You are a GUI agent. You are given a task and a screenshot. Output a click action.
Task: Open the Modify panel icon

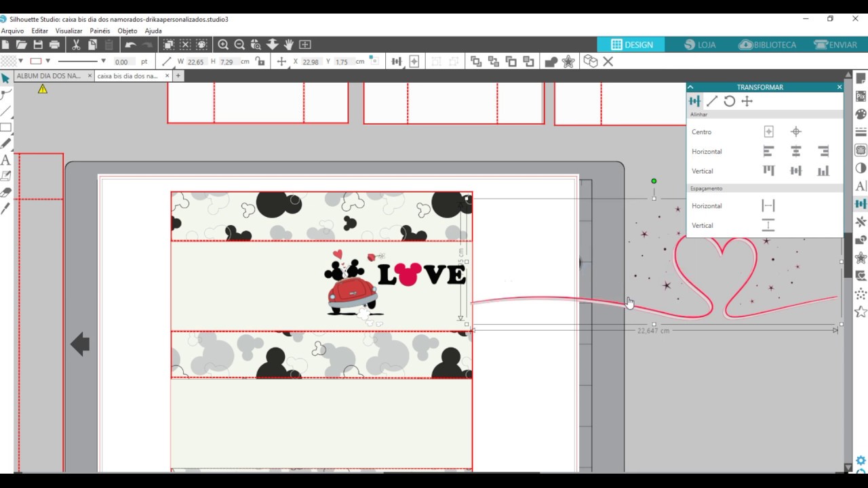click(861, 240)
